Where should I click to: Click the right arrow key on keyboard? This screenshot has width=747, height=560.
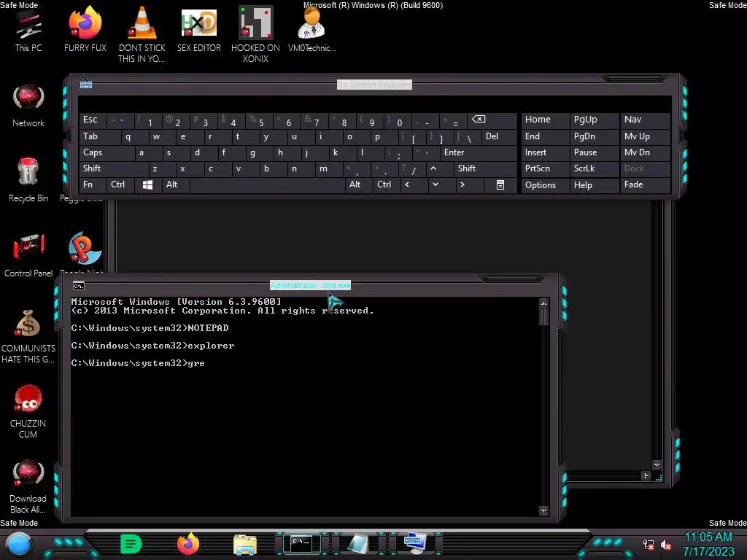click(469, 184)
